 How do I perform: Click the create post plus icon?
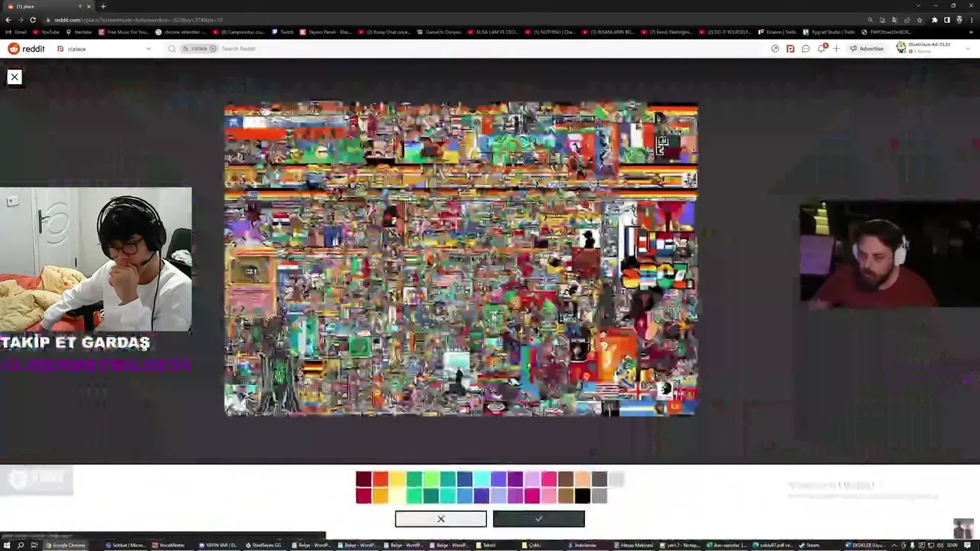pyautogui.click(x=836, y=48)
